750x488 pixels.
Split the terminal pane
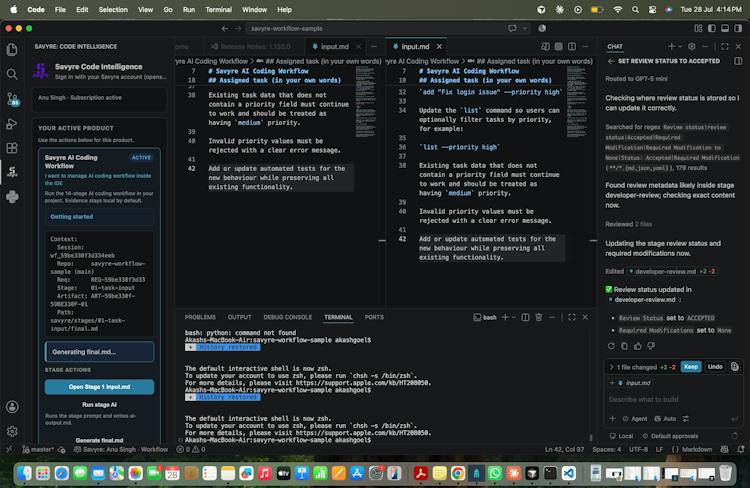[525, 317]
